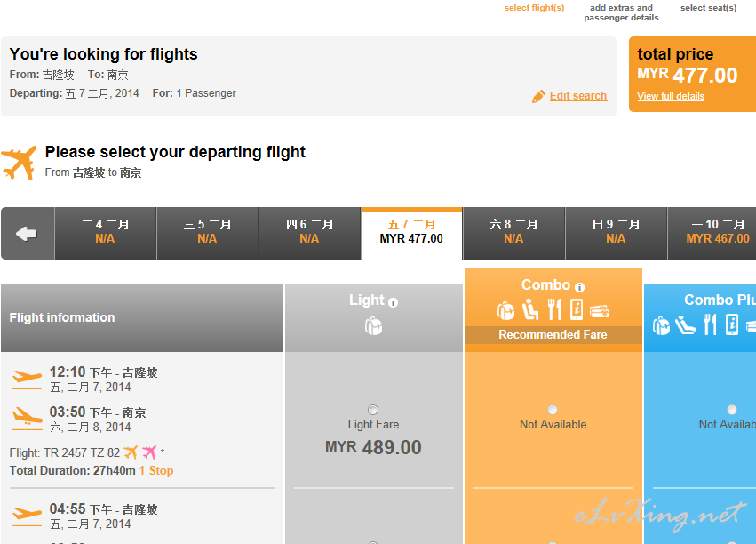756x544 pixels.
Task: Open the Edit search link
Action: click(578, 96)
